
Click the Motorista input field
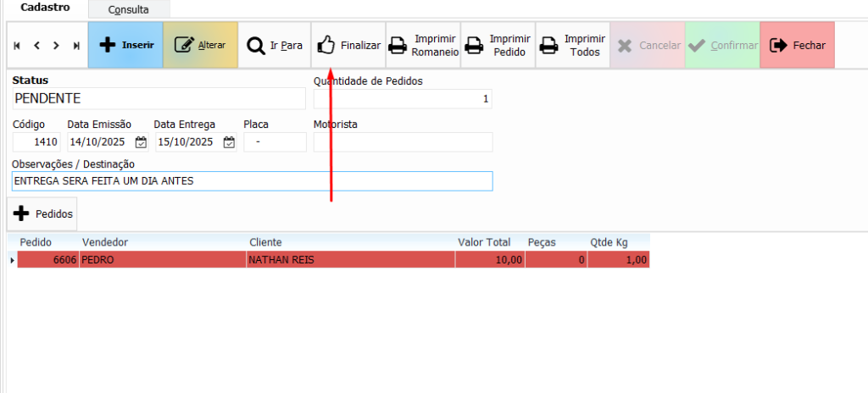pos(403,142)
